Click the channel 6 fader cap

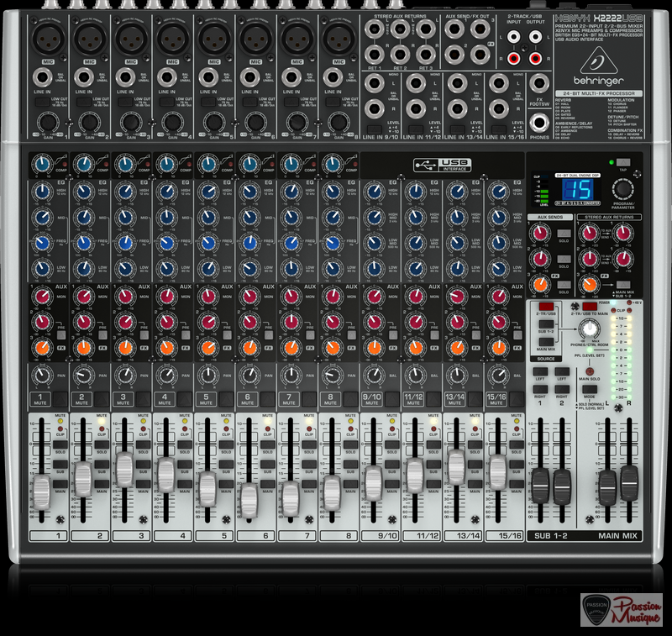249,501
